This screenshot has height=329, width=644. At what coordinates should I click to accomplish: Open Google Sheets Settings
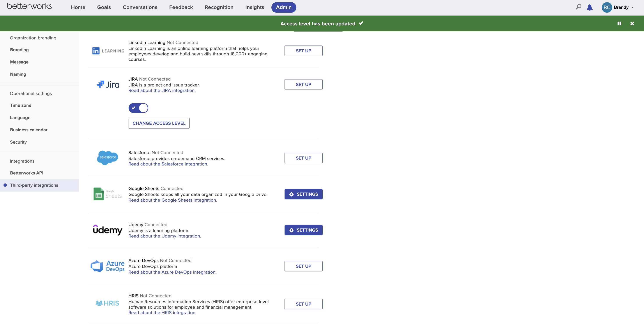coord(303,194)
